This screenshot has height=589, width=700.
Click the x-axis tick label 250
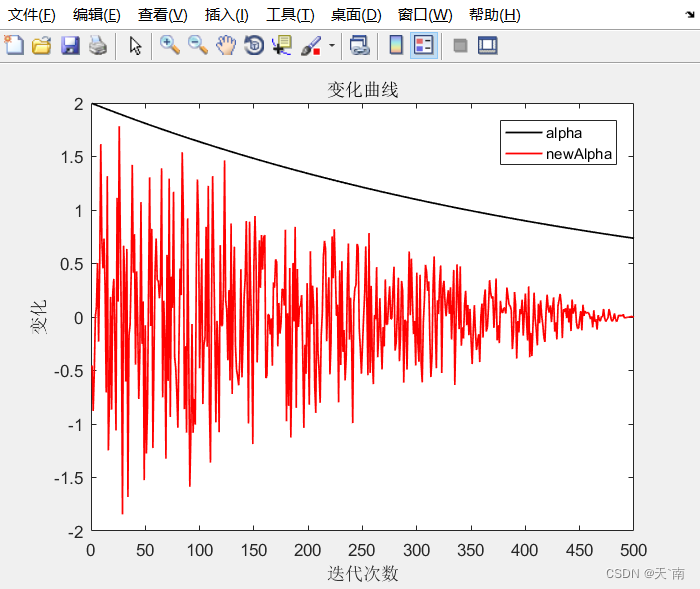point(362,550)
